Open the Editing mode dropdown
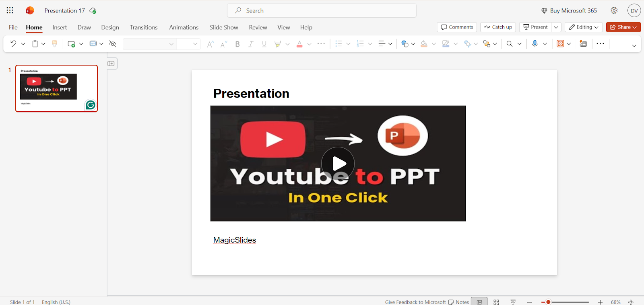This screenshot has width=644, height=305. click(x=584, y=27)
